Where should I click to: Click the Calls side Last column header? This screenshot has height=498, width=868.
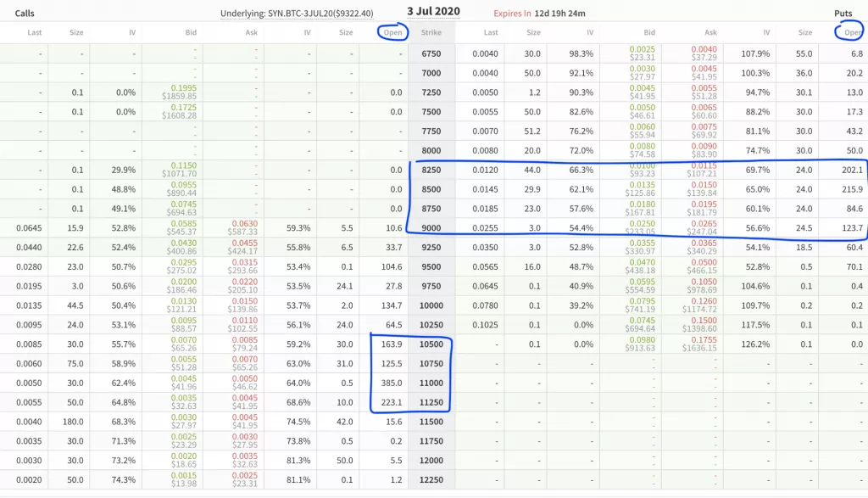[34, 32]
